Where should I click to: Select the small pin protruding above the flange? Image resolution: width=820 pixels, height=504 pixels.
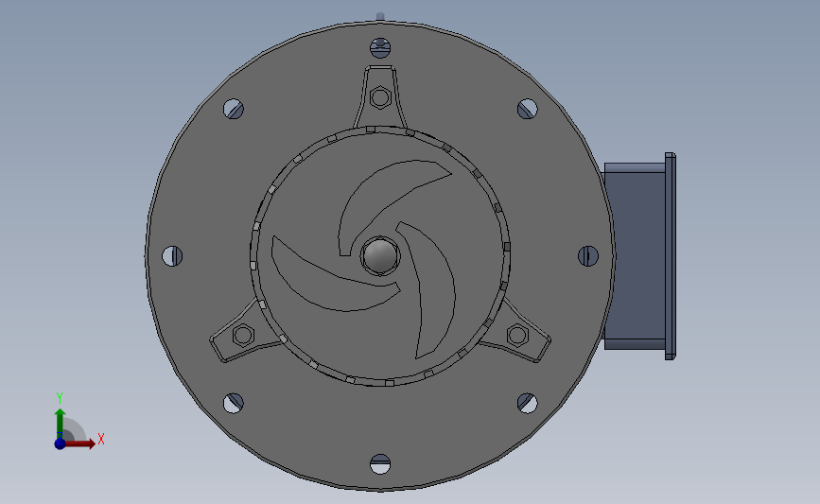point(380,17)
